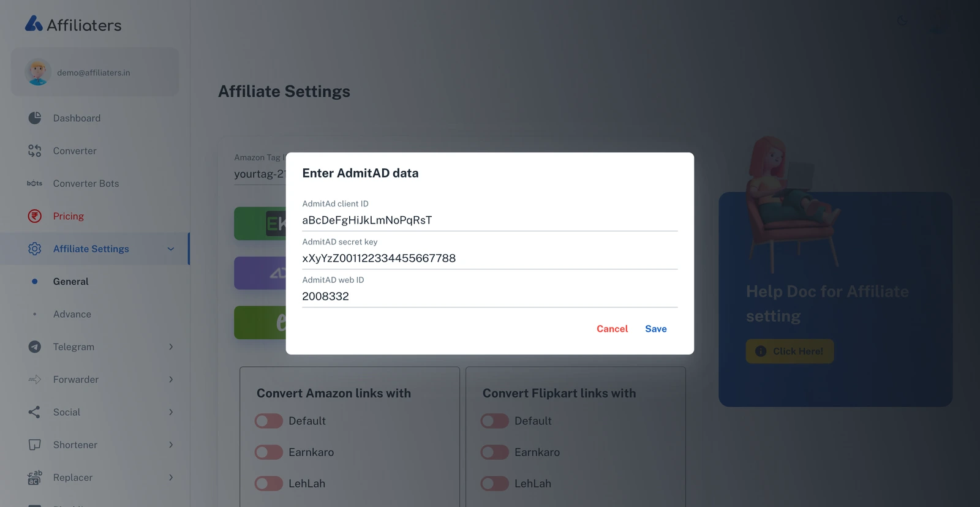980x507 pixels.
Task: Click the Replacer ab-ac icon
Action: point(35,478)
